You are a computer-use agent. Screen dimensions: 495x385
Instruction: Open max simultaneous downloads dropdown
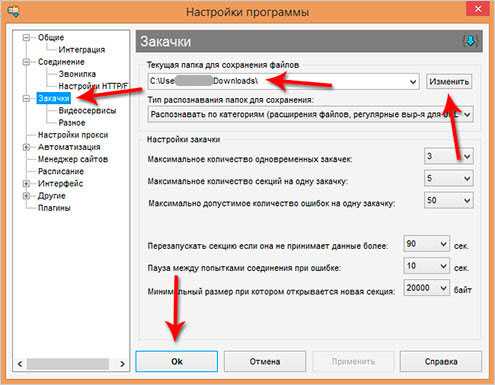pos(467,156)
